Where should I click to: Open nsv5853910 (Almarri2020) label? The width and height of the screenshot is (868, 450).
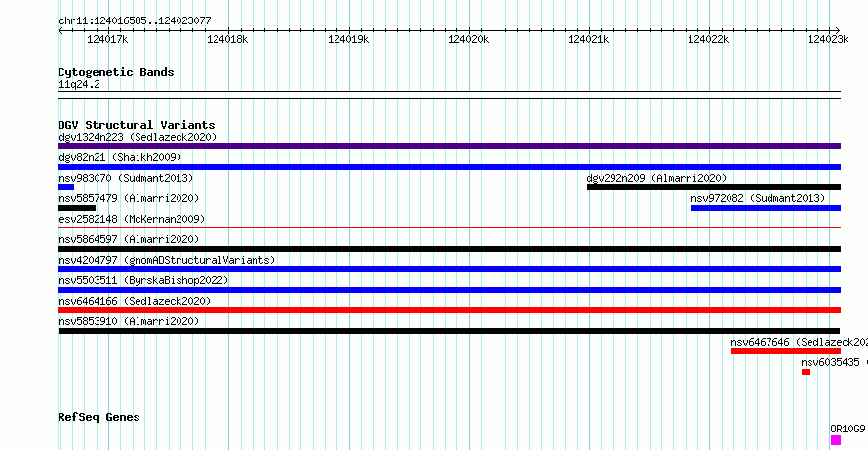(x=129, y=321)
